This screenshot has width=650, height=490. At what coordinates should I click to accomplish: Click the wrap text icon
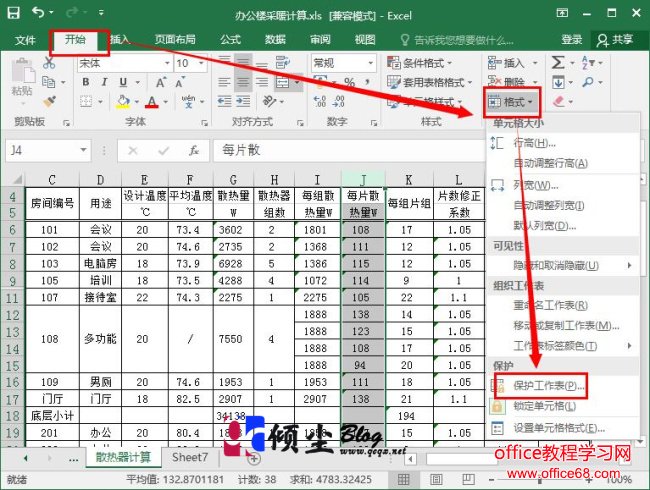[283, 63]
